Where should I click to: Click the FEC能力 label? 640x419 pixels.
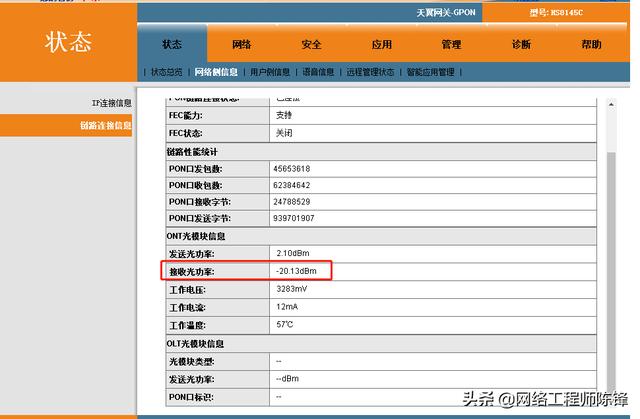pyautogui.click(x=186, y=115)
